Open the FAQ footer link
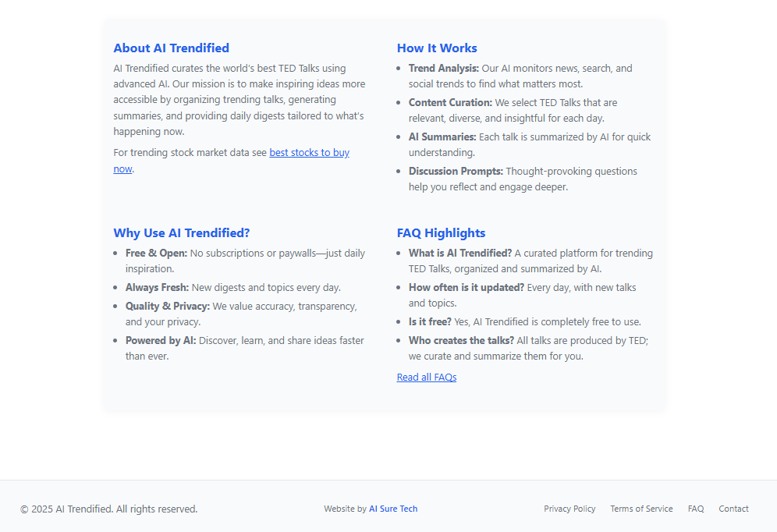777x532 pixels. pyautogui.click(x=696, y=509)
